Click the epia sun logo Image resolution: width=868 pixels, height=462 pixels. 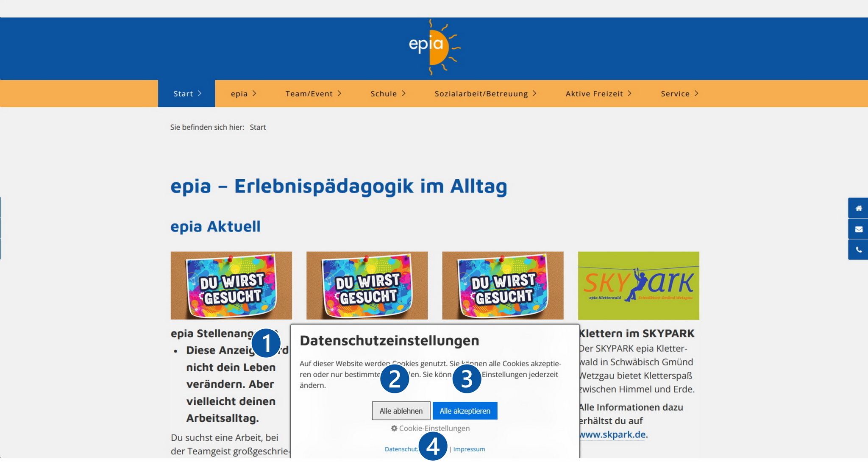[433, 47]
